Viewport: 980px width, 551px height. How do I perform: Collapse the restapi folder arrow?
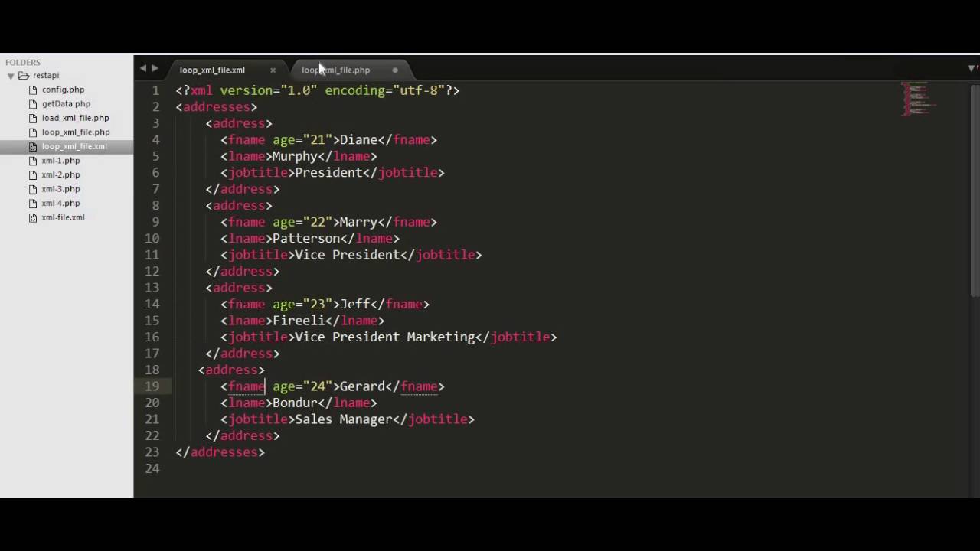[11, 76]
